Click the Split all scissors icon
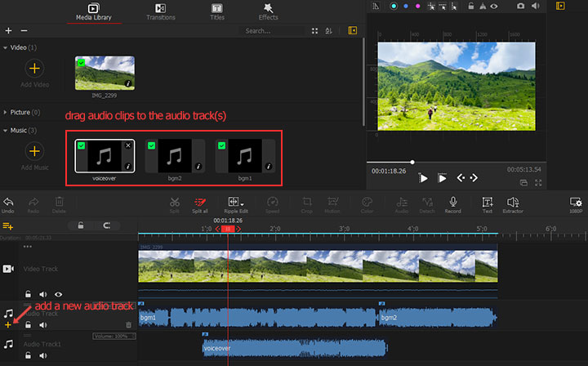Image resolution: width=588 pixels, height=366 pixels. pos(199,202)
